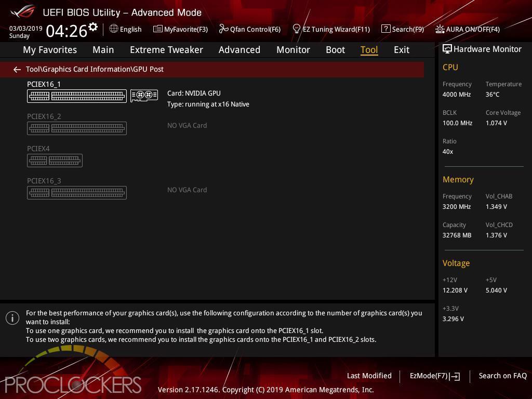Click Vol_CHAB value 1.349 V
Viewport: 532px width, 399px height.
(496, 207)
